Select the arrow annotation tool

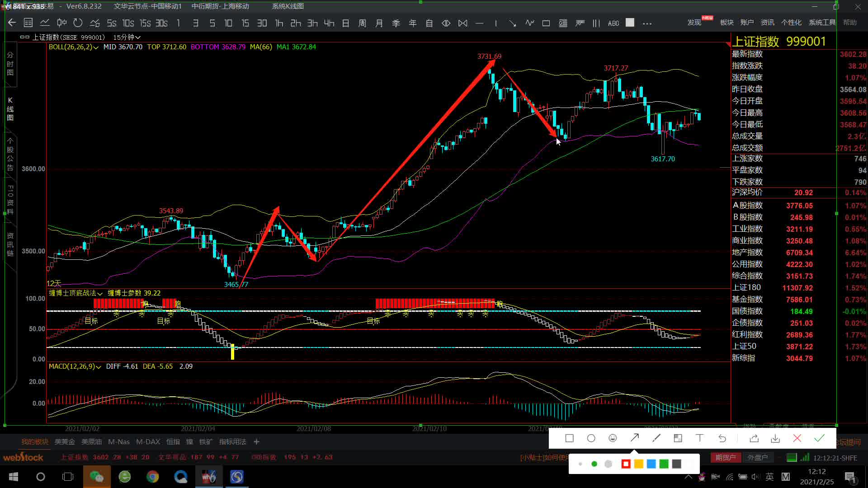[x=634, y=438]
